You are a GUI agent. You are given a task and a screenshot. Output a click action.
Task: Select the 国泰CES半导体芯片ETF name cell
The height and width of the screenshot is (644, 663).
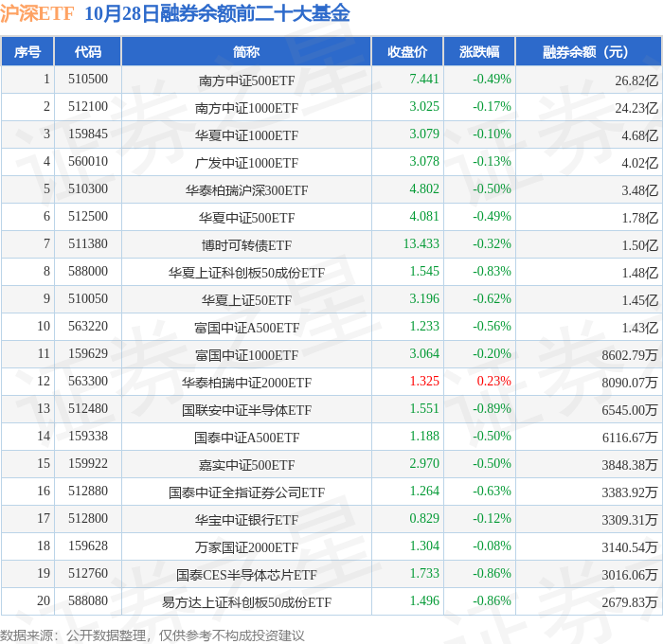click(x=246, y=575)
